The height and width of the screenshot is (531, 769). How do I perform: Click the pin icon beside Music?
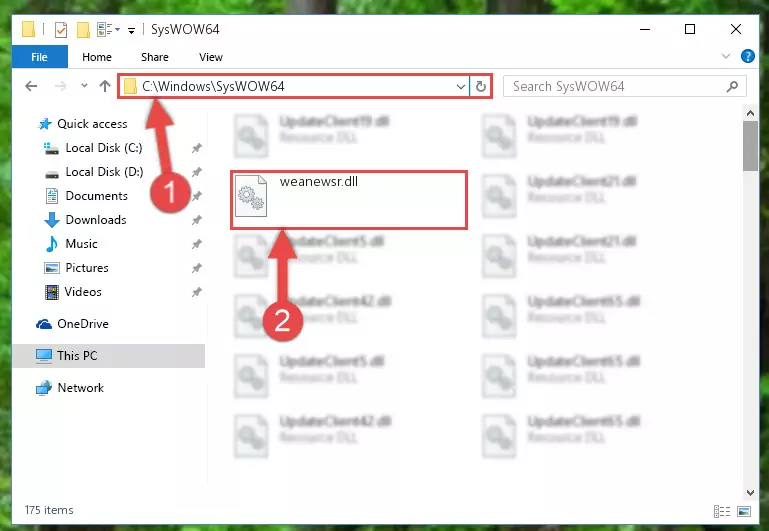[x=197, y=244]
